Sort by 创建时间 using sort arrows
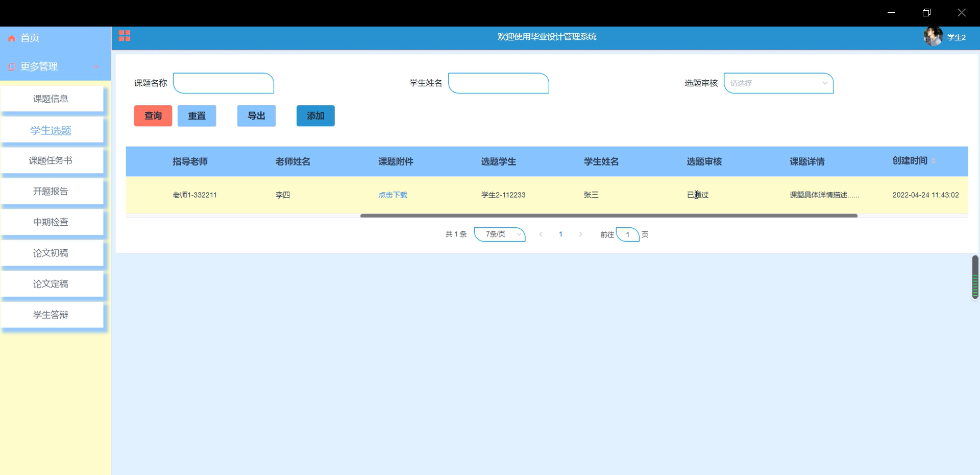This screenshot has width=980, height=475. (934, 161)
